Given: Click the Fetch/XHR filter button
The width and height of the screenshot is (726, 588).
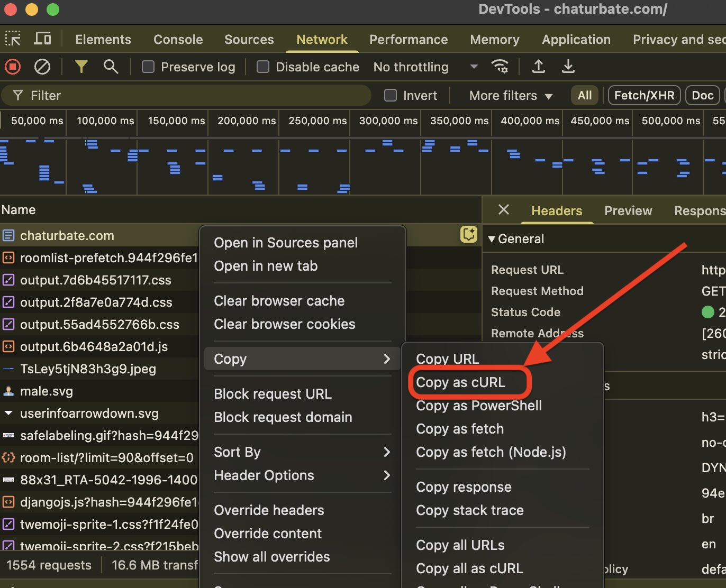Looking at the screenshot, I should 644,95.
